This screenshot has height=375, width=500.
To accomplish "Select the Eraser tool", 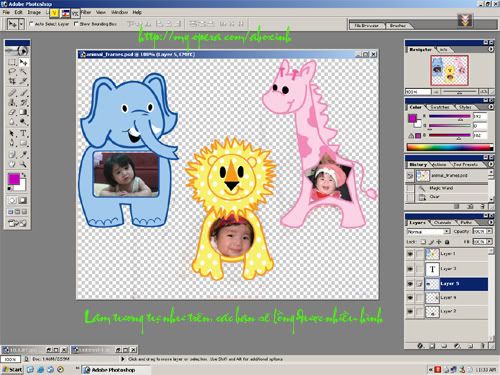I will 12,112.
